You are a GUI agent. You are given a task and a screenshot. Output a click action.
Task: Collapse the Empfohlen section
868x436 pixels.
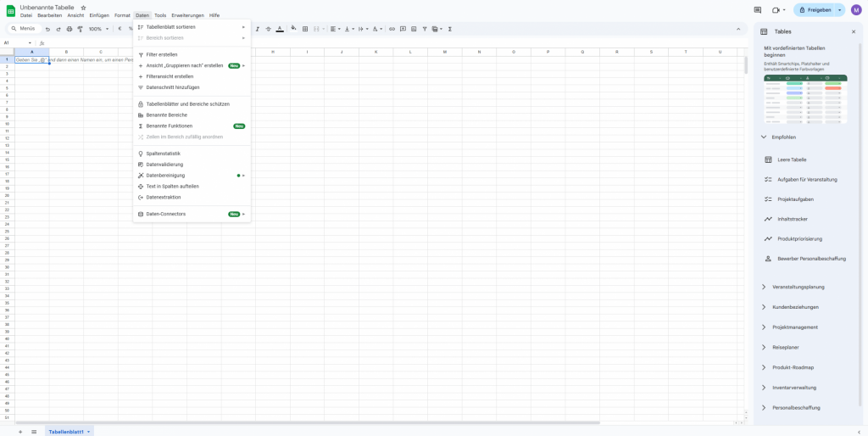764,137
